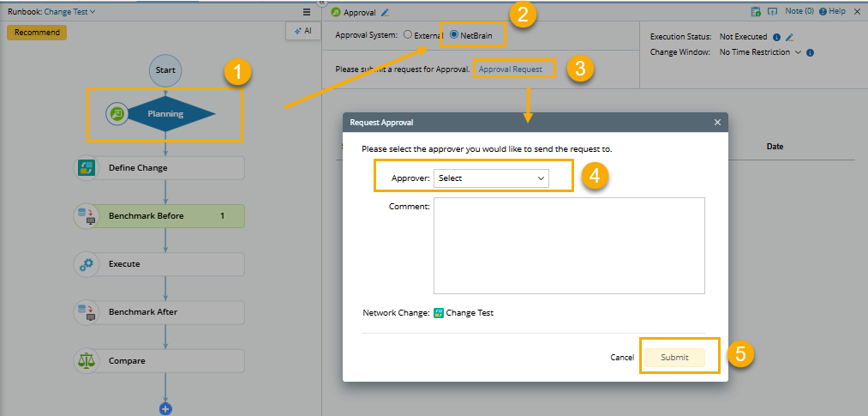Viewport: 868px width, 416px height.
Task: Click into the Comment text box
Action: (x=569, y=246)
